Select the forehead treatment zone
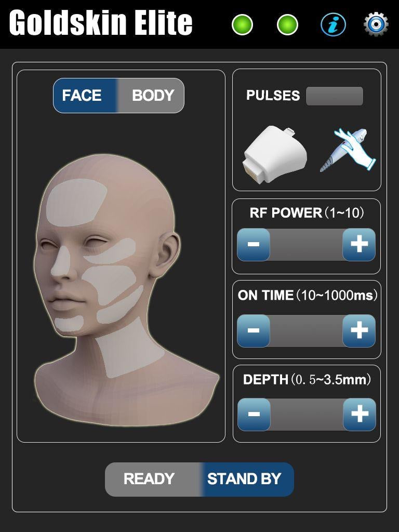Viewport: 399px width, 532px height. pos(76,202)
